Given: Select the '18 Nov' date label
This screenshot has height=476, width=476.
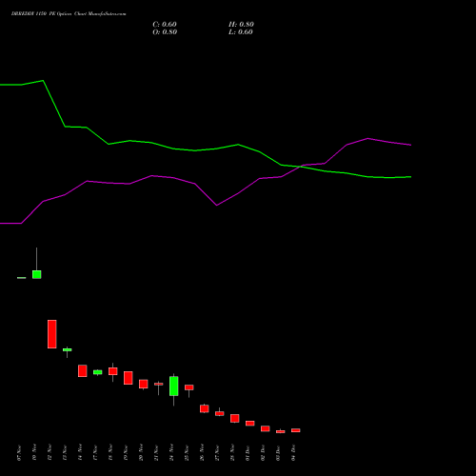Looking at the screenshot, I should [x=110, y=453].
